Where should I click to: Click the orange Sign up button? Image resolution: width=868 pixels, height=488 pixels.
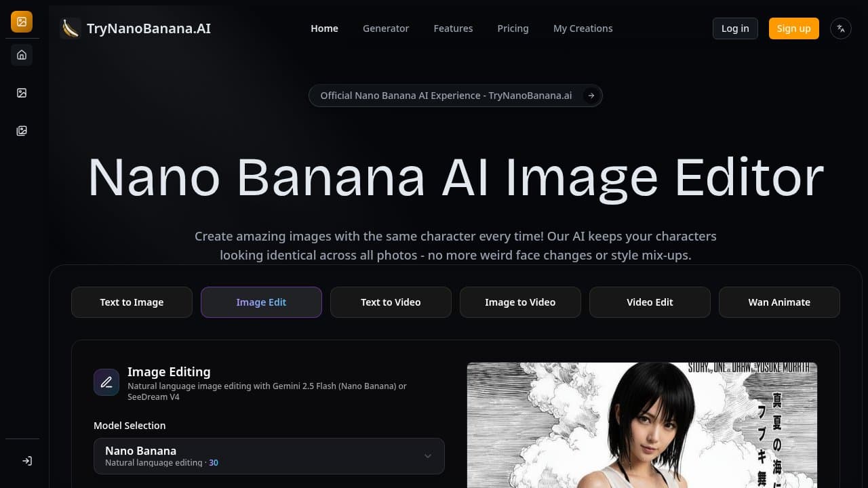click(x=794, y=28)
